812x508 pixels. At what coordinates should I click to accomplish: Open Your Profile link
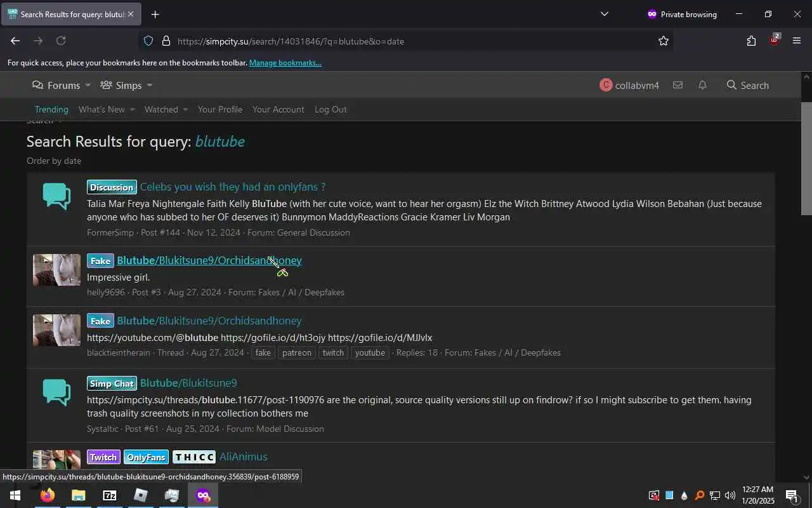[x=220, y=109]
